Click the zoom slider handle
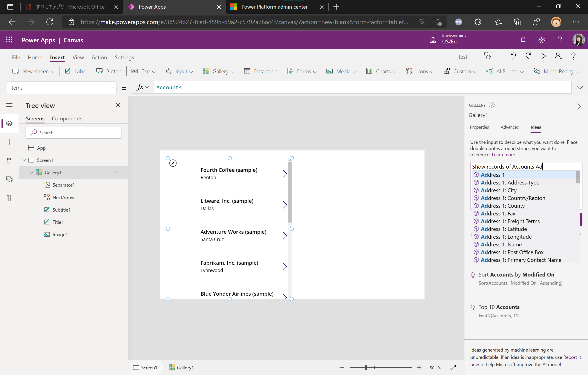Image resolution: width=588 pixels, height=375 pixels. (366, 367)
